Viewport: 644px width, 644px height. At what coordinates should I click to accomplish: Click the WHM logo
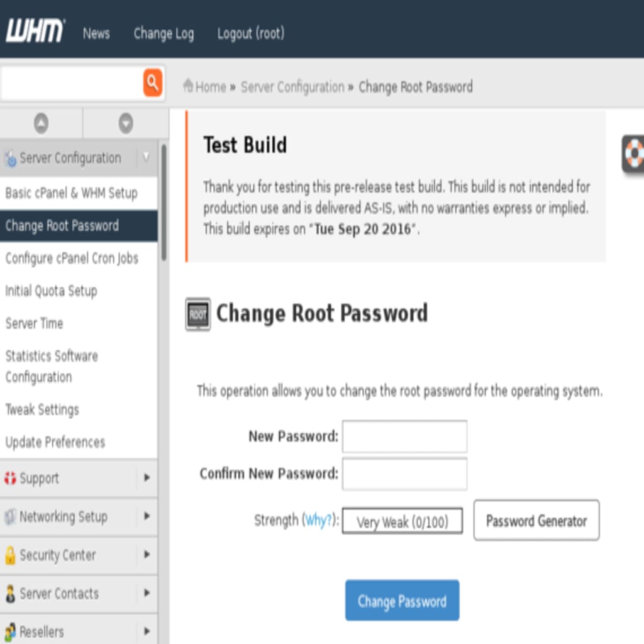coord(35,31)
